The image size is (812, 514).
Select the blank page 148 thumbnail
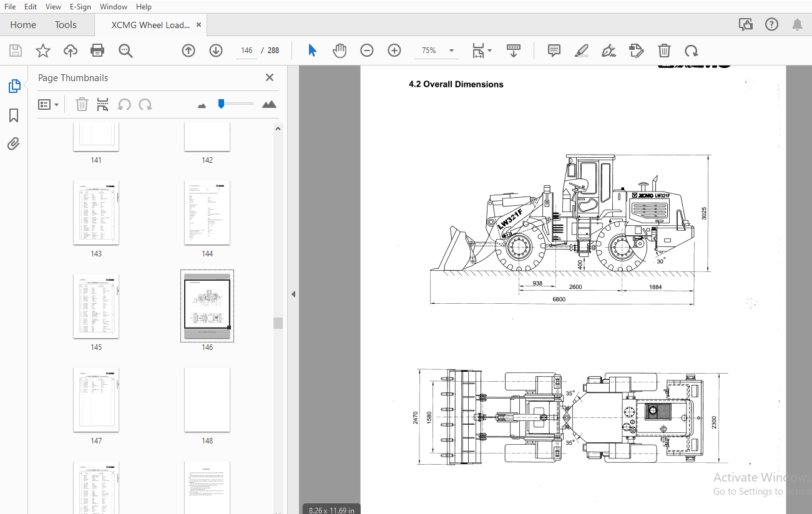[207, 400]
